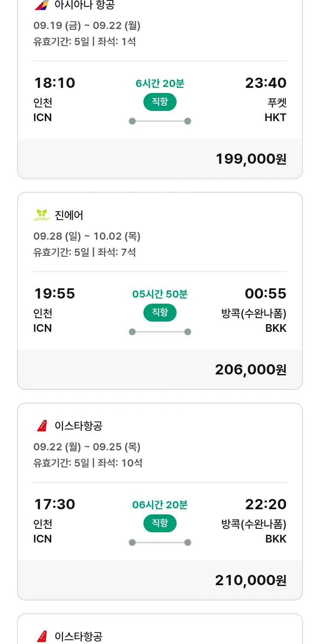Click the 18:10 departure time
This screenshot has height=644, width=320.
point(55,83)
